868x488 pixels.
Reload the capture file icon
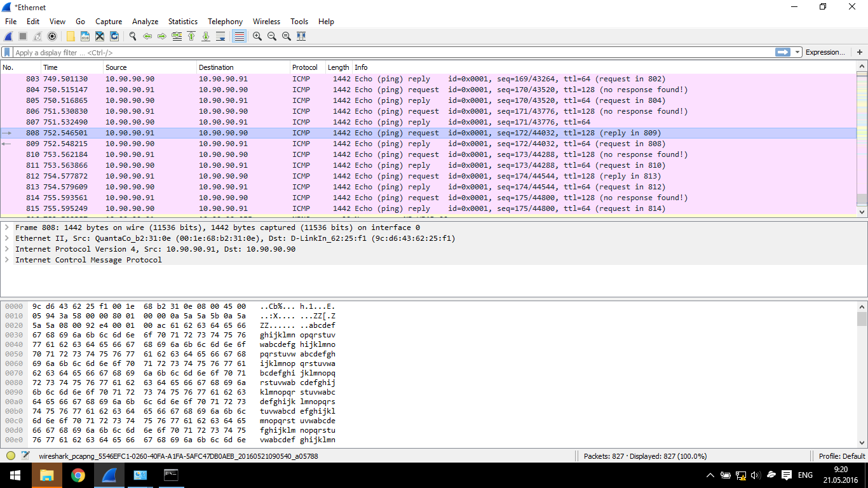click(114, 36)
